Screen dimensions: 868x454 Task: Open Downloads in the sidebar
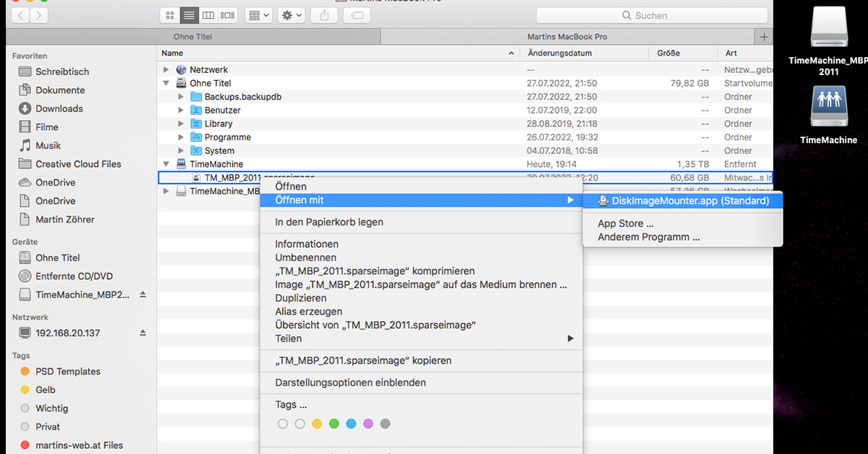click(59, 108)
